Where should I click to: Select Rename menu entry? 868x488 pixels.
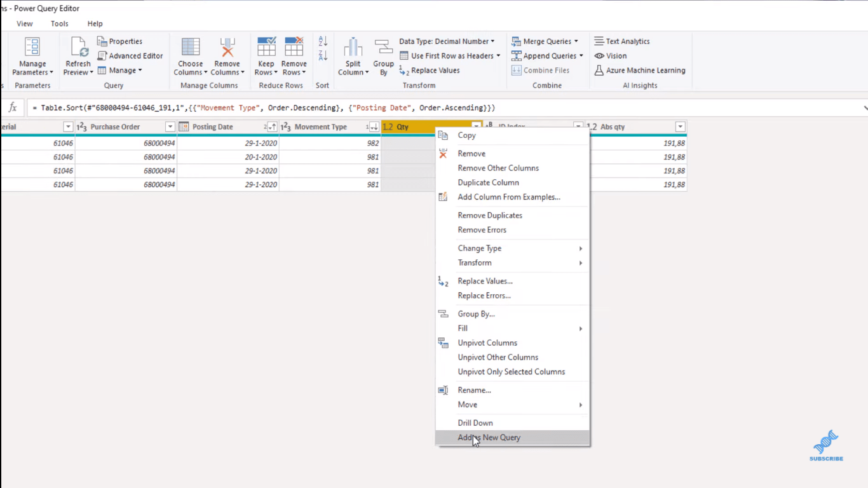pyautogui.click(x=513, y=391)
